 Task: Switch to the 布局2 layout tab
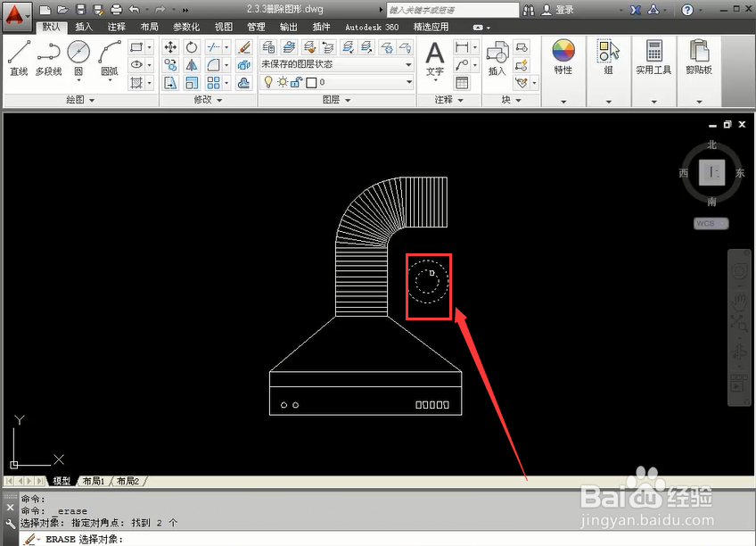tap(127, 481)
